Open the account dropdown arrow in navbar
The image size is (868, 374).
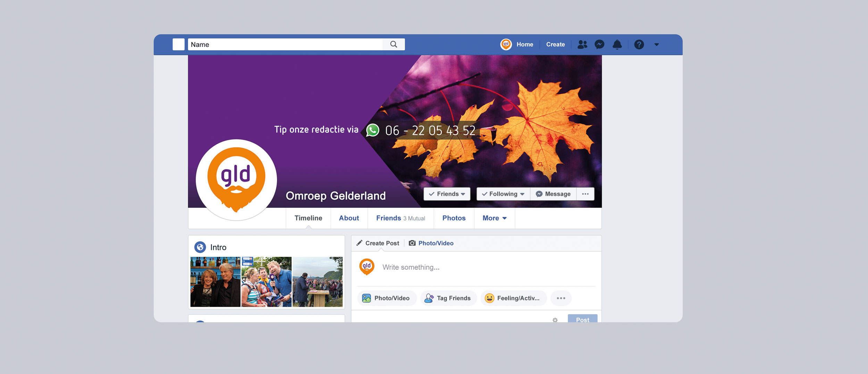tap(657, 44)
